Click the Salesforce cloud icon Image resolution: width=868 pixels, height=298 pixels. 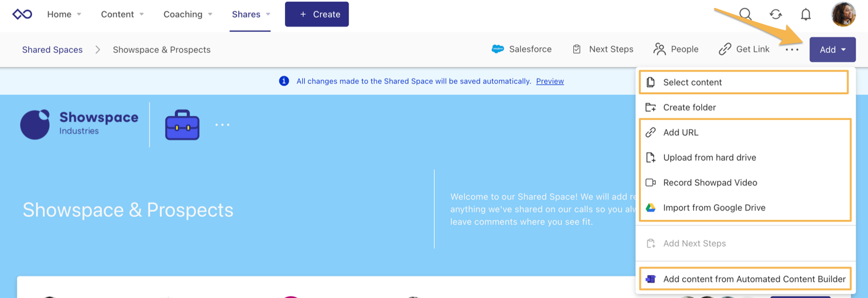(x=497, y=49)
